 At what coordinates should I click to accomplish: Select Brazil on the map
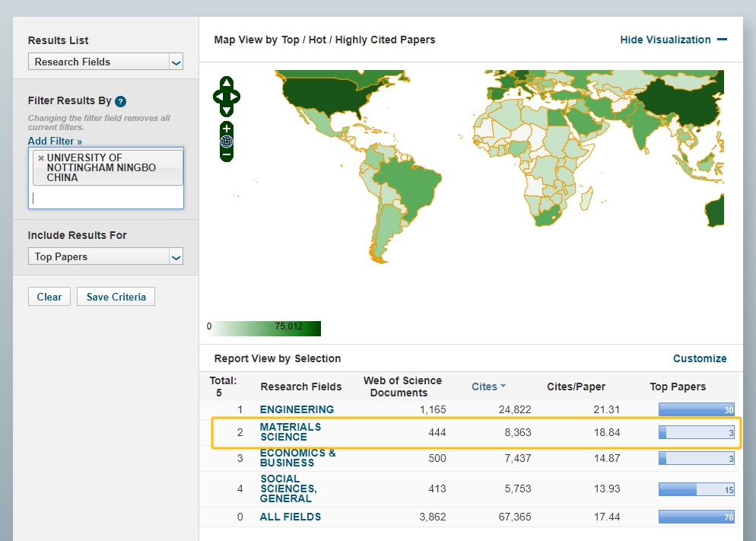point(410,186)
